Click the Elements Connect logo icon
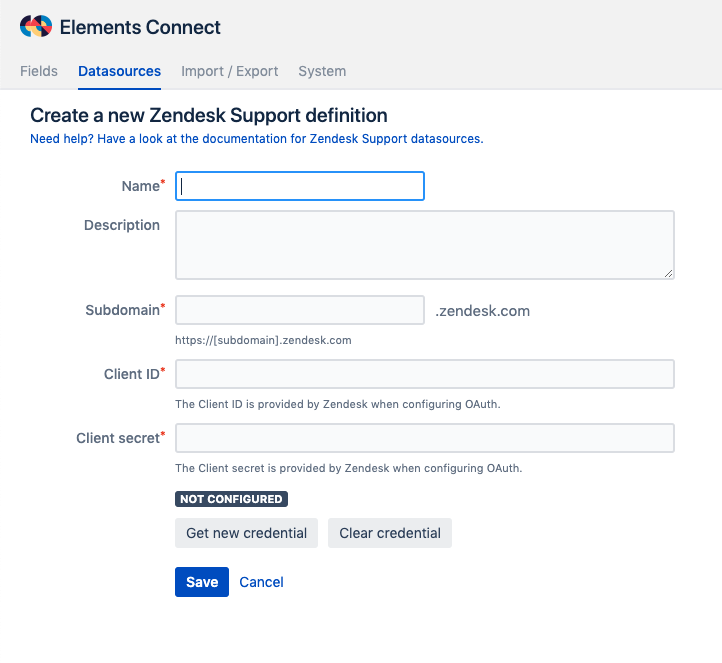 pos(35,27)
